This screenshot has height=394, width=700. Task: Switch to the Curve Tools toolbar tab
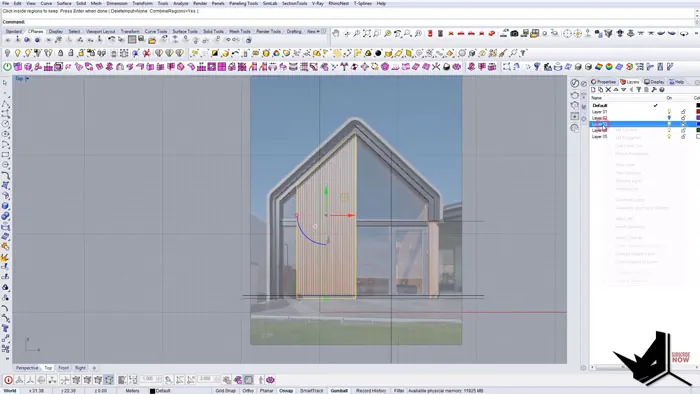156,31
